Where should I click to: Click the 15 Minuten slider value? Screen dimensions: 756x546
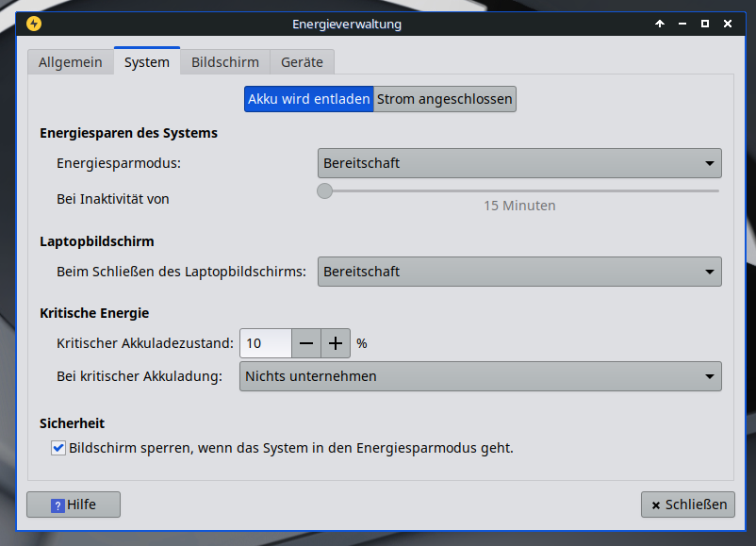[x=519, y=206]
